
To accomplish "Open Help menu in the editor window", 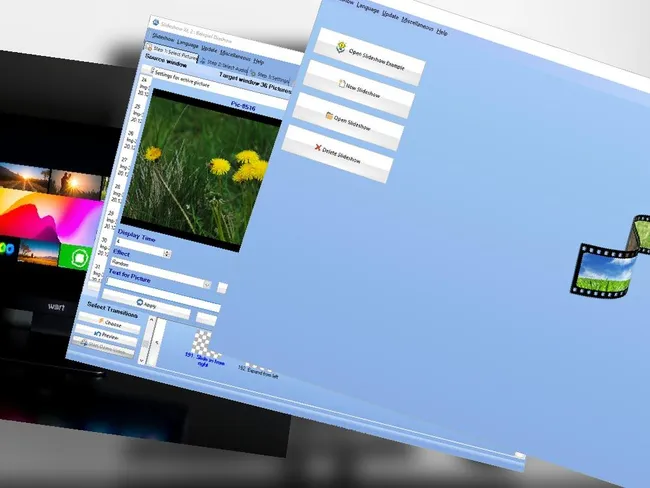I will pos(259,61).
